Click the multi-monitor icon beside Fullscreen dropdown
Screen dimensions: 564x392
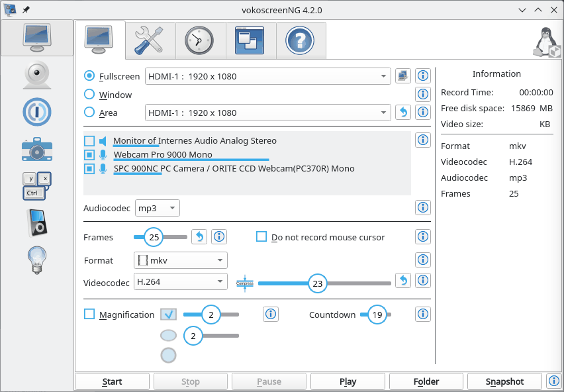(402, 75)
